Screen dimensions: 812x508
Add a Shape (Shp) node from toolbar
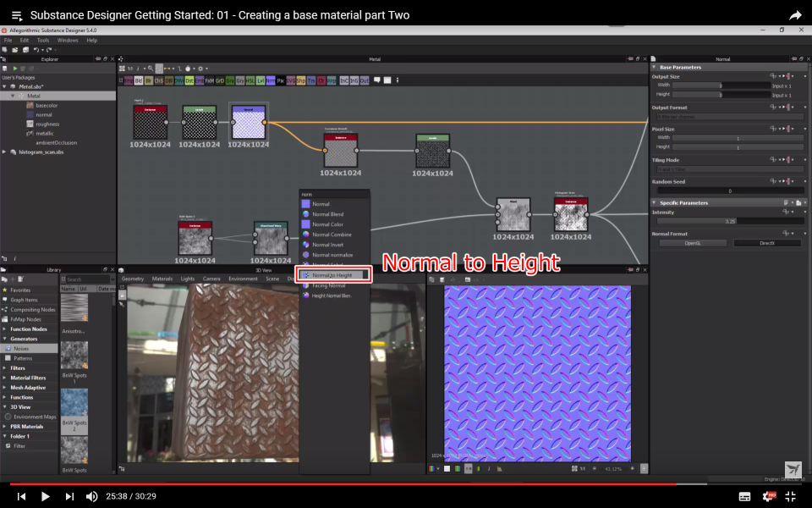(x=301, y=81)
